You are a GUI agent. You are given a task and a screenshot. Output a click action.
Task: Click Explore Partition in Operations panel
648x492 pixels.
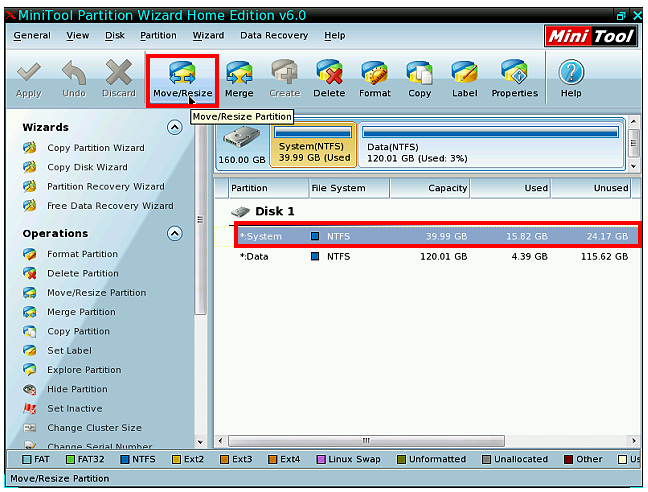[72, 370]
